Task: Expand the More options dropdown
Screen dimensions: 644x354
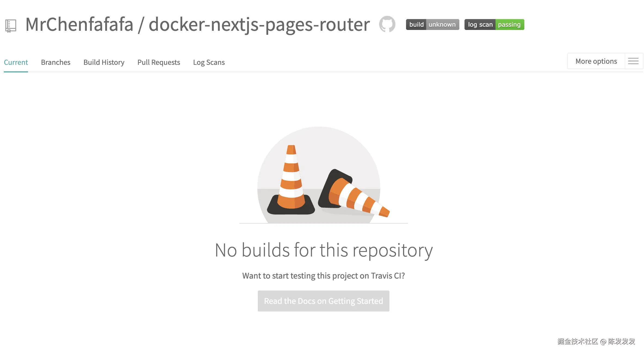Action: point(596,61)
